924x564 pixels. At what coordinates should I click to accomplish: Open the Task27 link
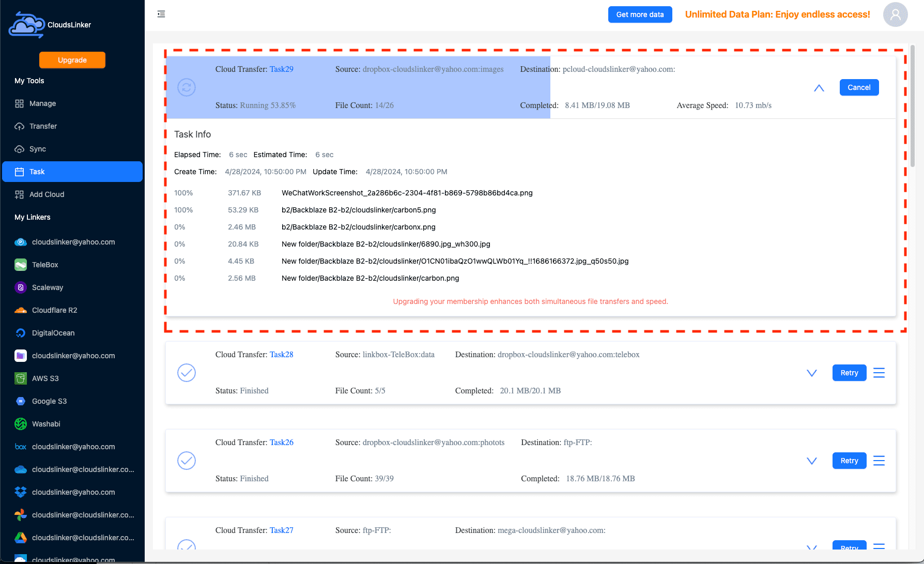282,530
